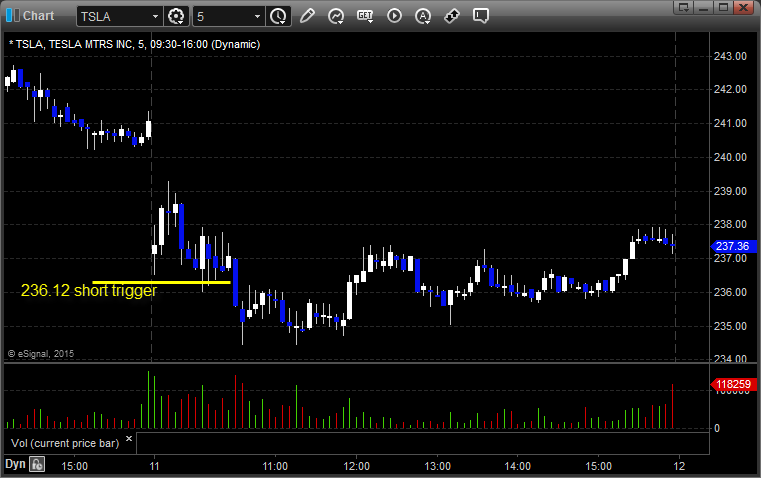The height and width of the screenshot is (478, 761).
Task: Click the date 12 label on time axis
Action: coord(679,466)
